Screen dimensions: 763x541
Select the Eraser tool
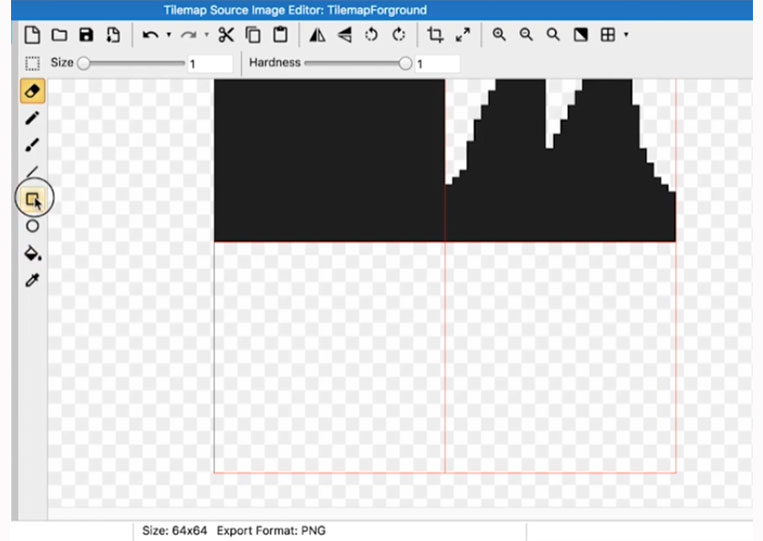(x=33, y=91)
